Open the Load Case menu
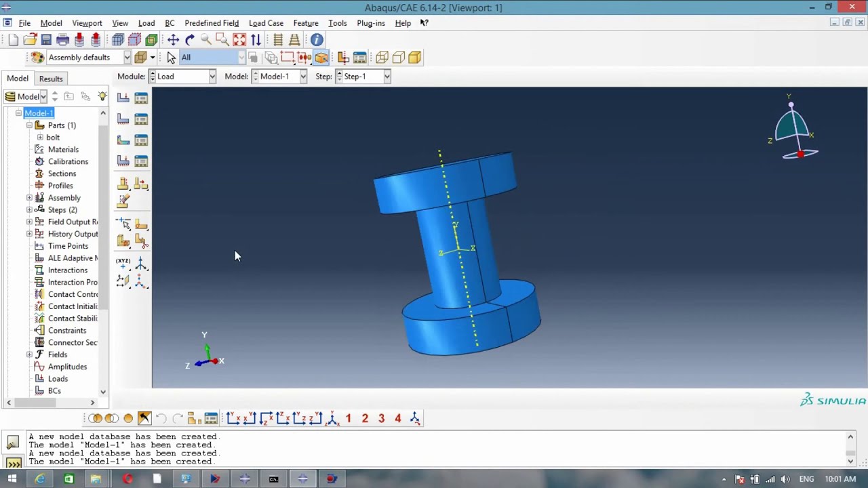The width and height of the screenshot is (868, 488). click(266, 23)
